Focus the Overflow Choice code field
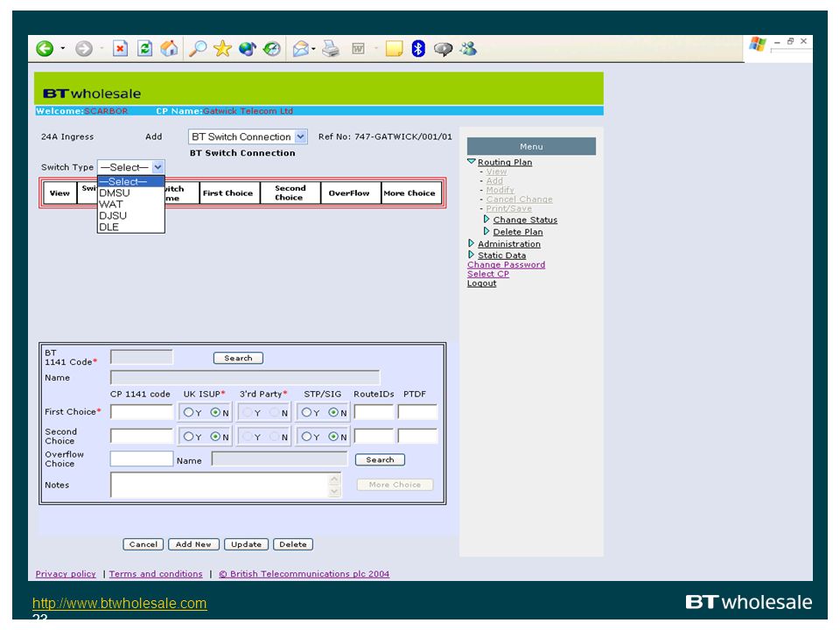Screen dimensions: 840x630 click(x=142, y=459)
